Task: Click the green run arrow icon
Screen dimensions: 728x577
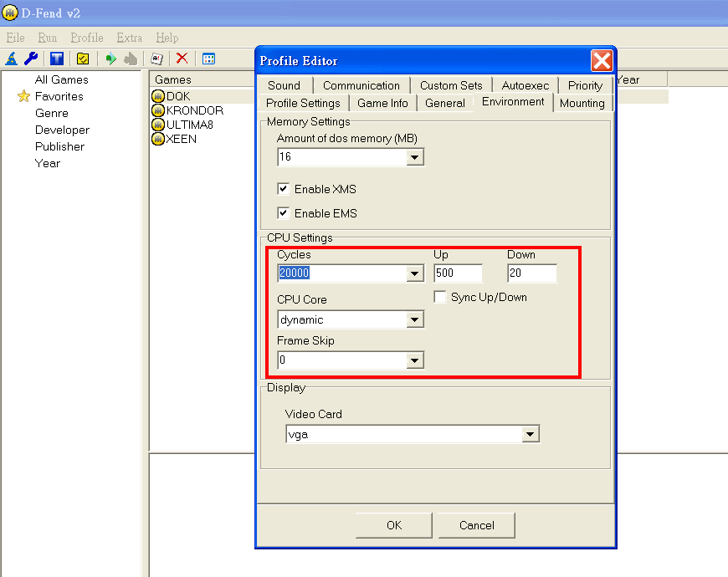Action: (x=110, y=59)
